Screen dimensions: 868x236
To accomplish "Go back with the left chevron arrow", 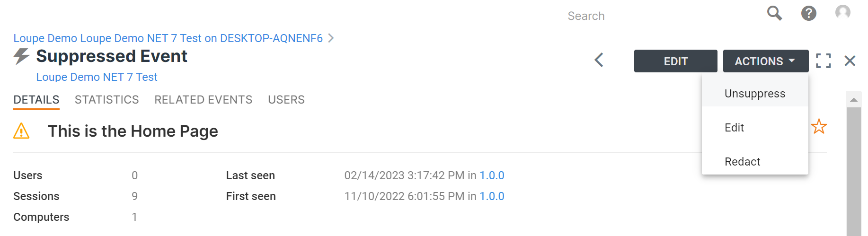I will pos(599,60).
